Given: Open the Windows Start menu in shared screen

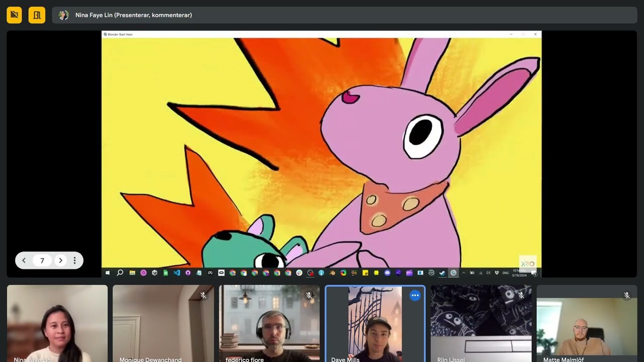Looking at the screenshot, I should tap(108, 273).
